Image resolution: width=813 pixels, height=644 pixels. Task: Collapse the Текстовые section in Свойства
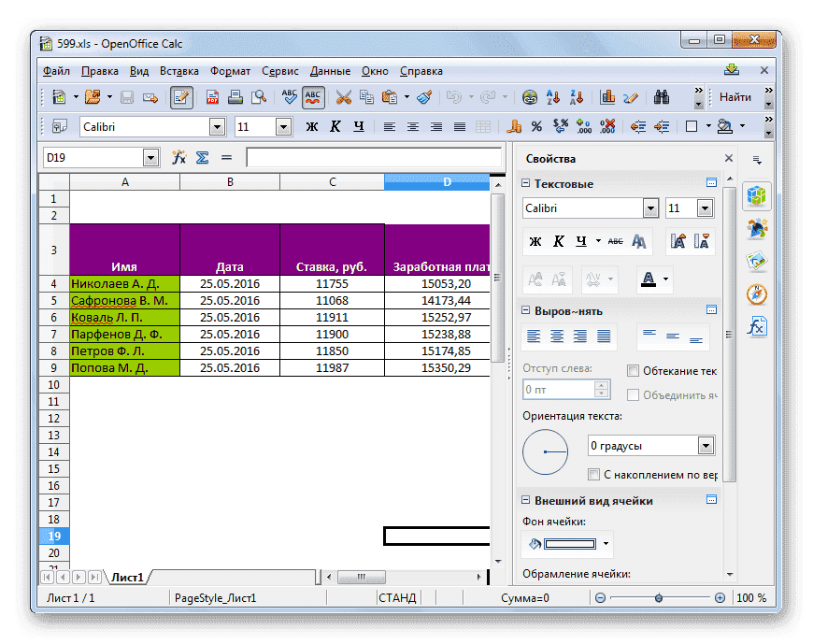pos(526,184)
